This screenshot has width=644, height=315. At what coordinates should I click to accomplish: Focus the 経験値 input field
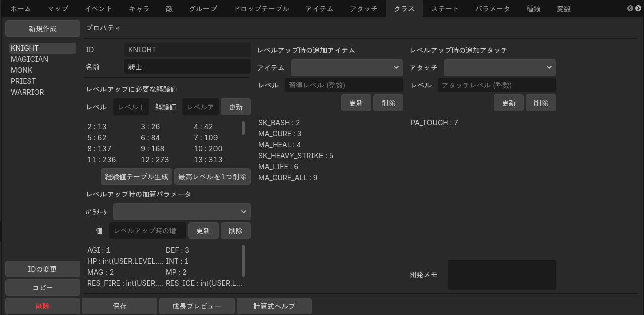200,107
